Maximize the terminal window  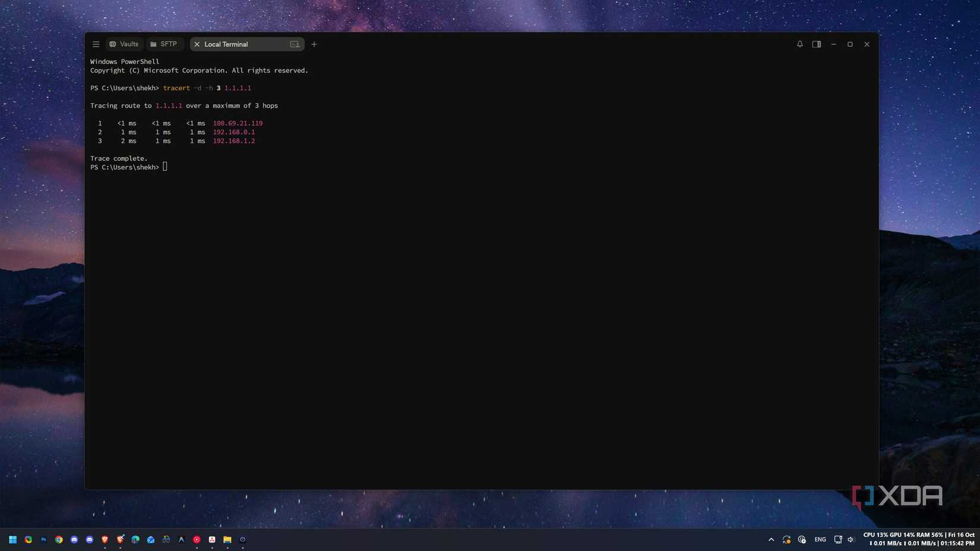850,45
